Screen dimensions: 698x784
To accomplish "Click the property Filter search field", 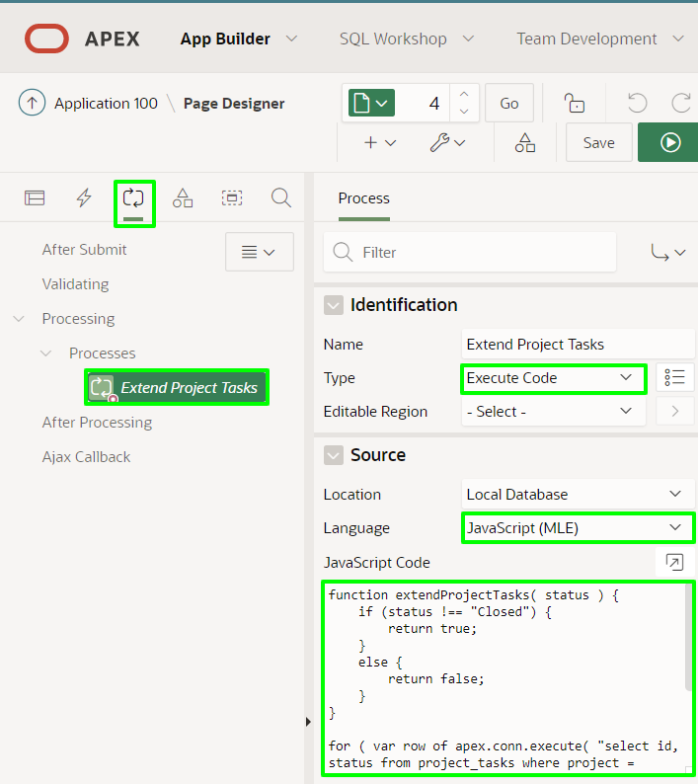I will [470, 252].
